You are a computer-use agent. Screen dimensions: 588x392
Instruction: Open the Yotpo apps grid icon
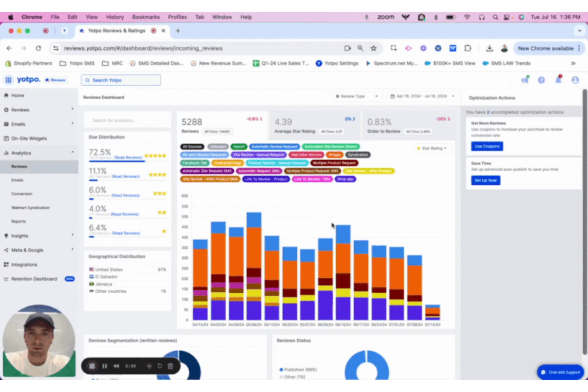point(8,80)
